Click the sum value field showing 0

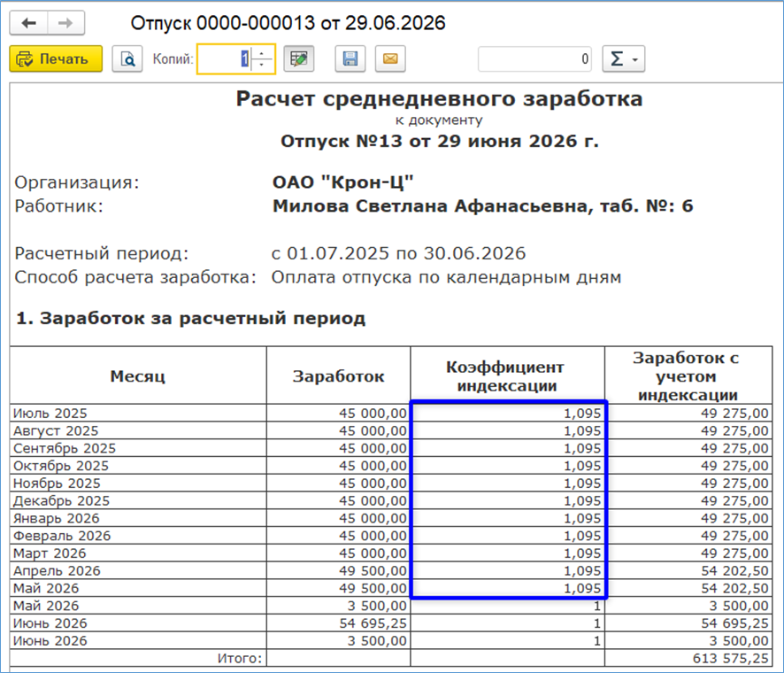pyautogui.click(x=534, y=59)
